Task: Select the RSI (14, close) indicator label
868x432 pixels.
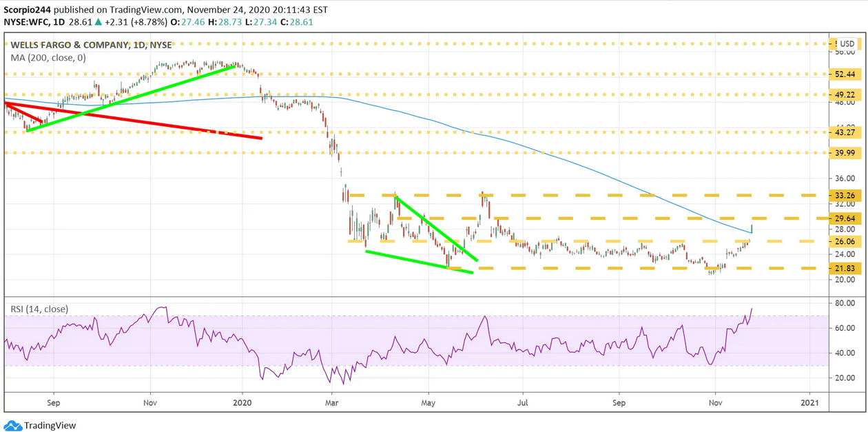Action: click(39, 309)
